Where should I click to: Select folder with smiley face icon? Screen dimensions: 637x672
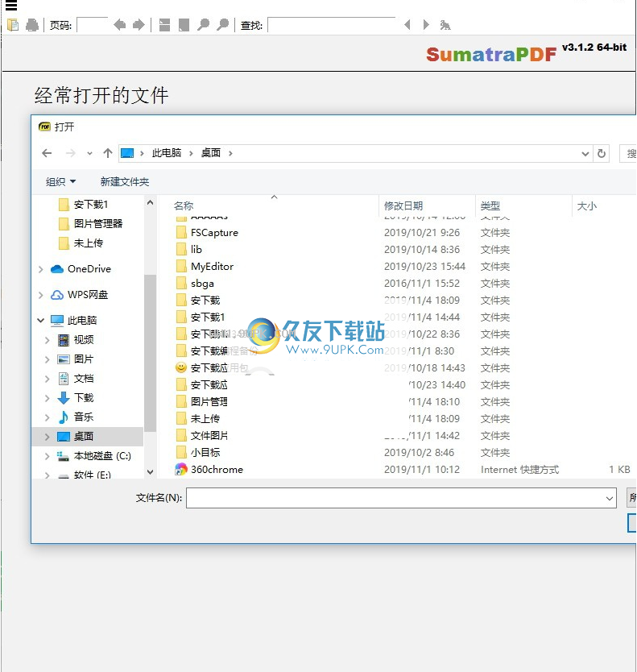point(181,367)
